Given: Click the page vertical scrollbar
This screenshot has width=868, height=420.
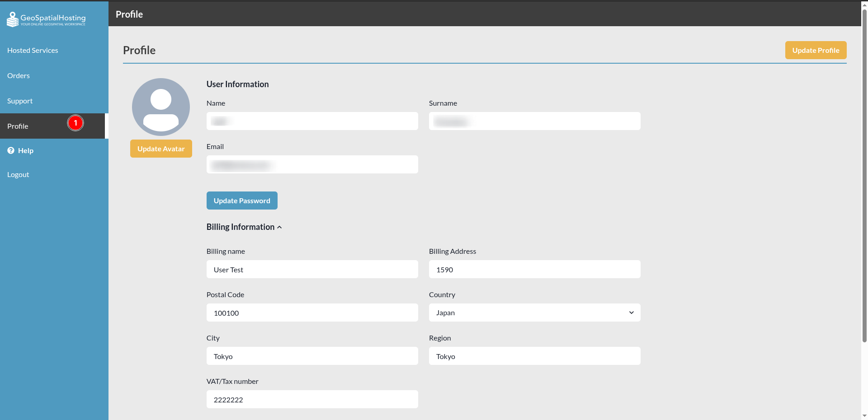Looking at the screenshot, I should click(x=864, y=176).
